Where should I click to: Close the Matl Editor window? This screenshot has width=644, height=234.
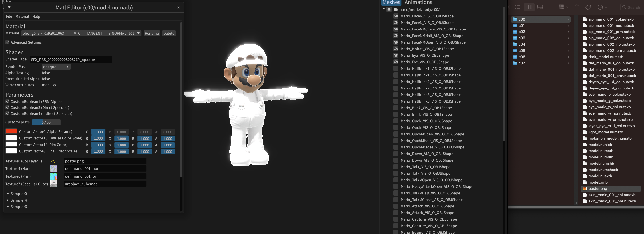click(179, 7)
